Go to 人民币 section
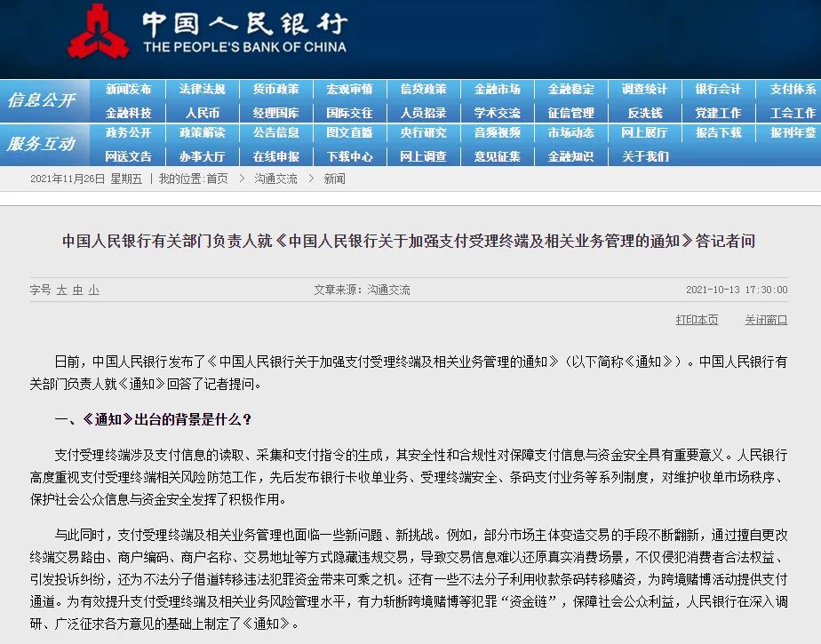Viewport: 821px width, 644px height. click(202, 113)
